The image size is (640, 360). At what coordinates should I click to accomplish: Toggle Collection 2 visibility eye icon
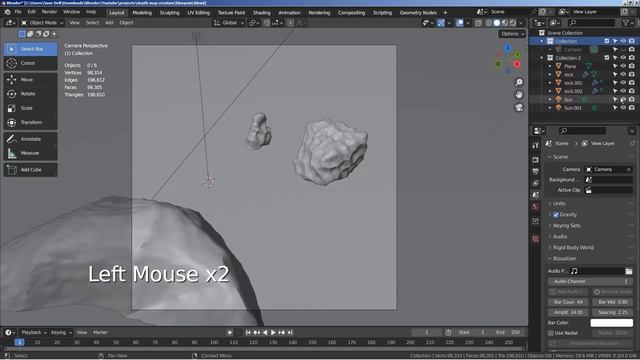pyautogui.click(x=623, y=58)
